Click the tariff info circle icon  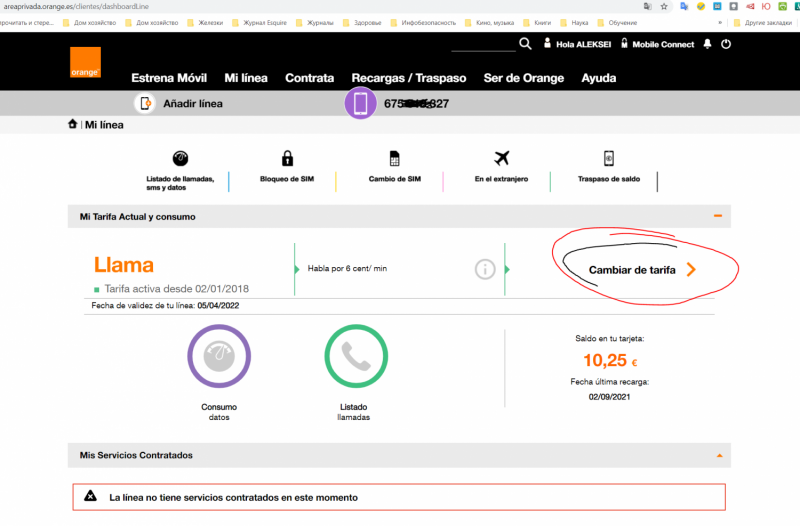point(485,269)
